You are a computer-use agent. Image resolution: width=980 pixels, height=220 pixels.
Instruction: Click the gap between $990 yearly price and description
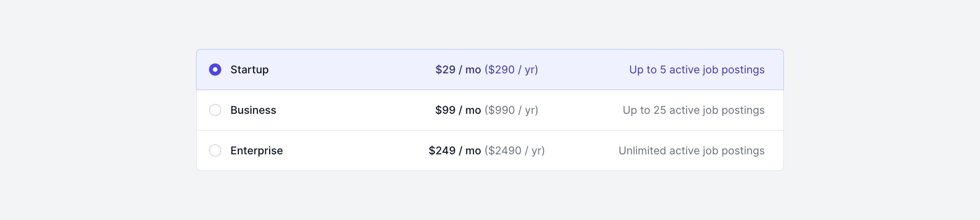(580, 110)
